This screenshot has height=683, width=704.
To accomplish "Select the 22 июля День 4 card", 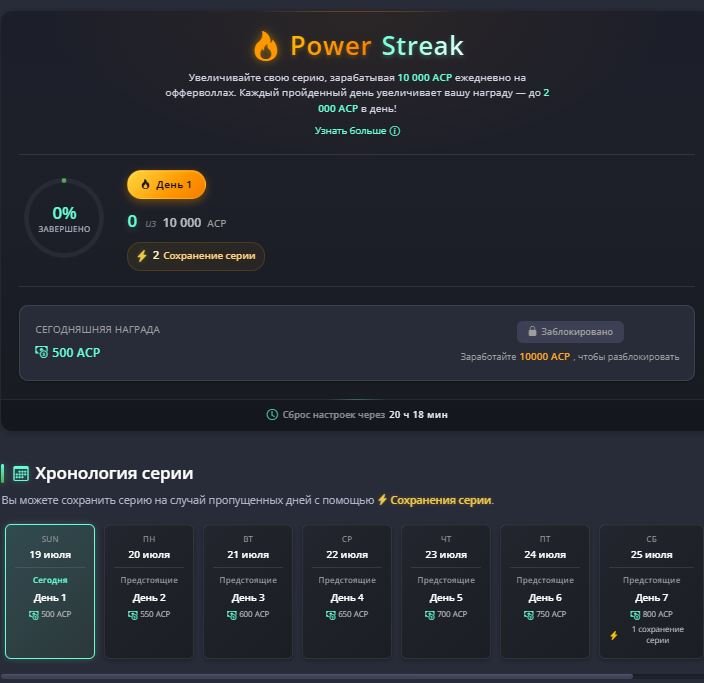I will pyautogui.click(x=347, y=591).
